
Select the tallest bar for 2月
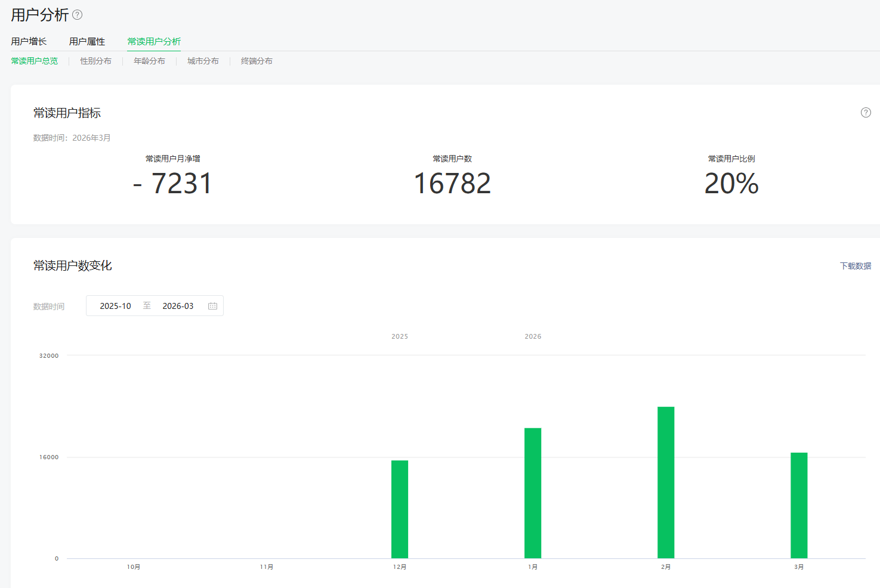[x=666, y=482]
